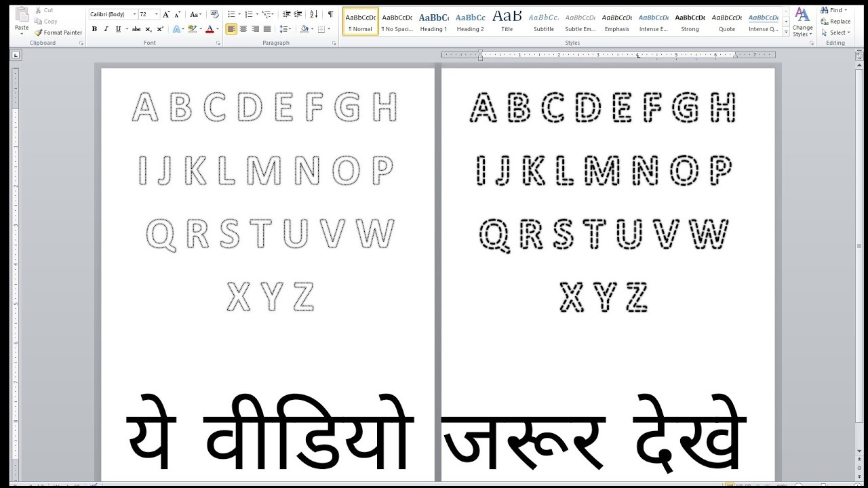
Task: Open the font size 72 dropdown
Action: [157, 14]
